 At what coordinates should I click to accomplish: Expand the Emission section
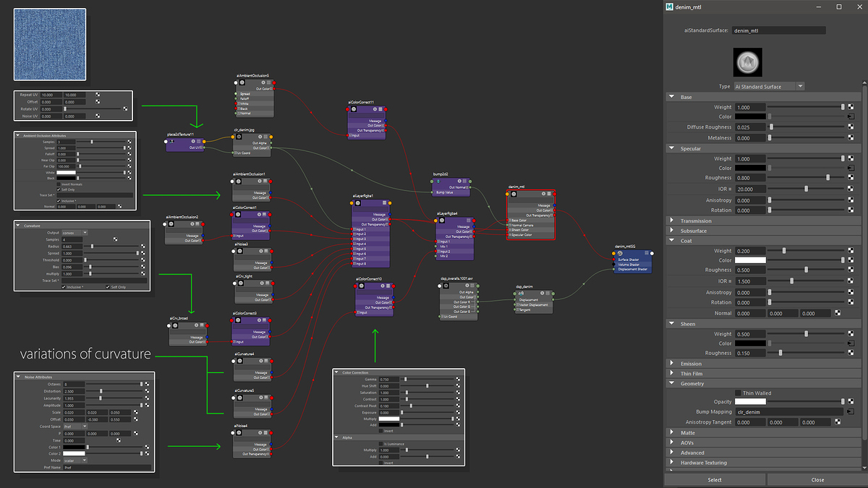click(x=672, y=364)
